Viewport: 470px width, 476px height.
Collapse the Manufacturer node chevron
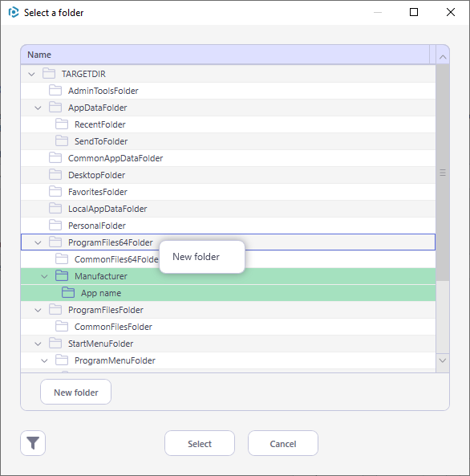(44, 276)
